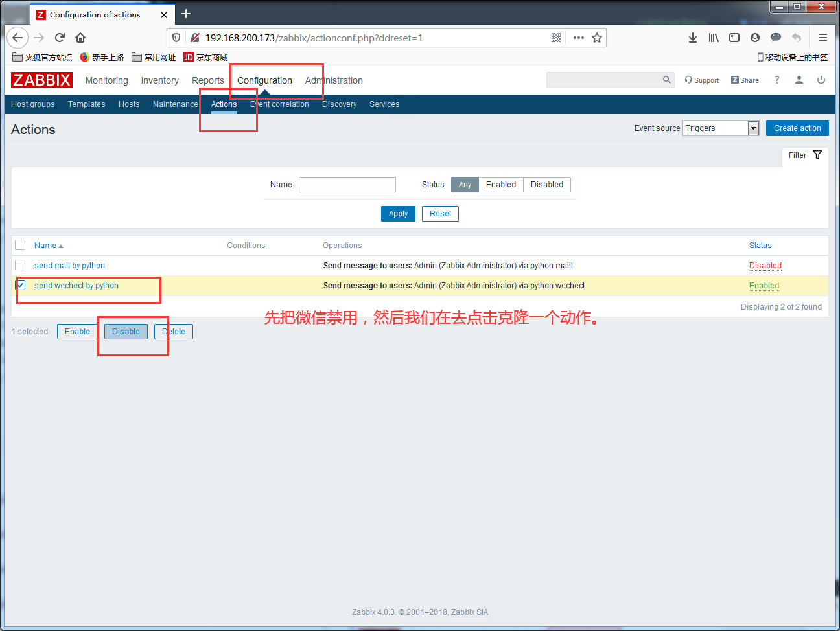Open the QR code icon in address bar
The image size is (840, 631).
[x=556, y=38]
